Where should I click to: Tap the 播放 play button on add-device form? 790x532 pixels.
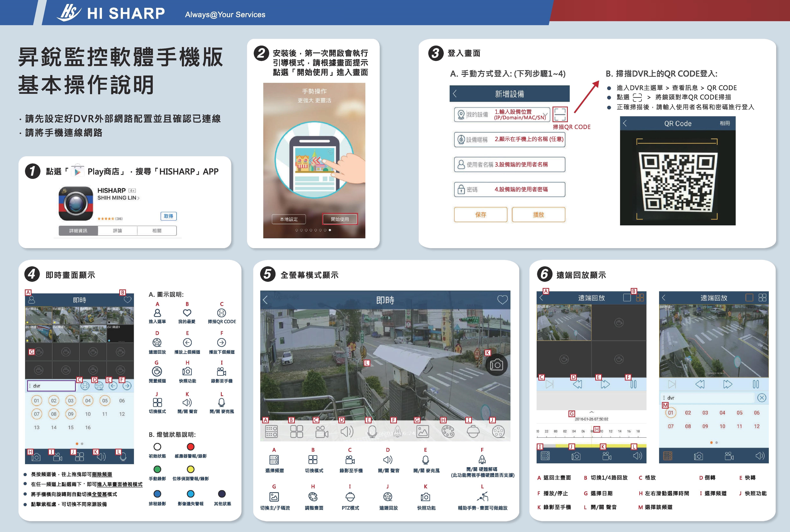[538, 214]
